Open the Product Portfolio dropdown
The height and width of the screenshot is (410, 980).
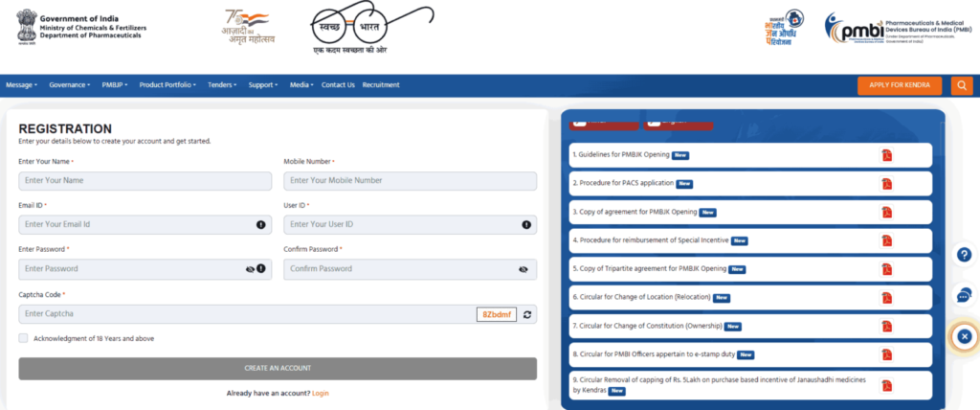pos(167,85)
